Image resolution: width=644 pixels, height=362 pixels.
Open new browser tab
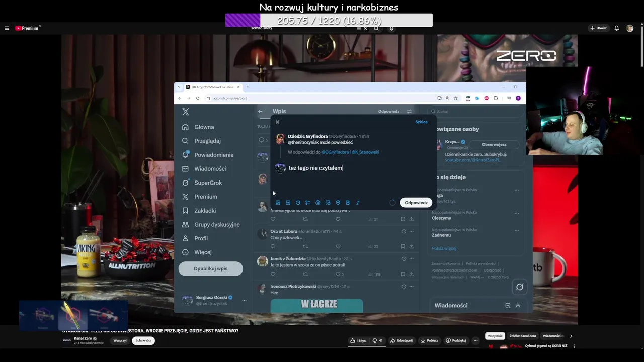tap(248, 87)
